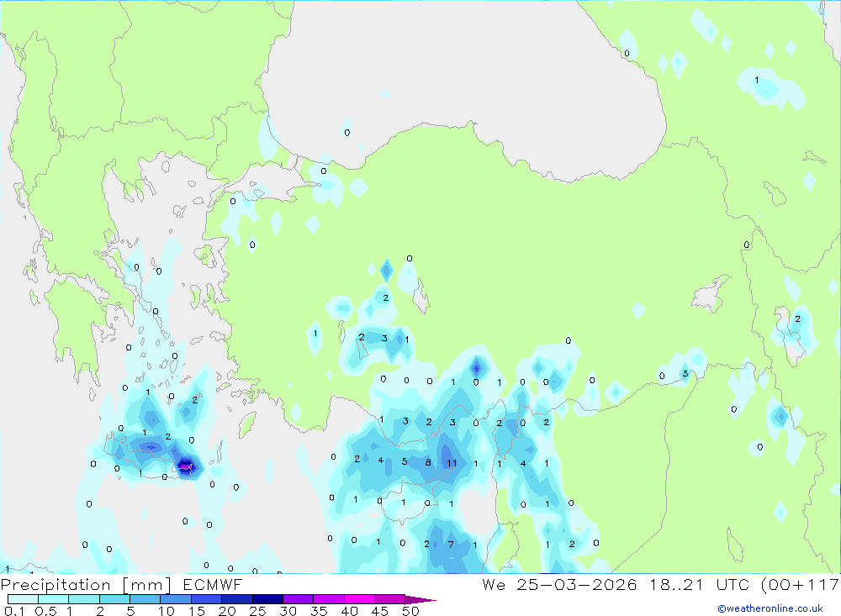Click the 40–45 mm legend swatch
Viewport: 841px width, 616px height.
point(359,599)
